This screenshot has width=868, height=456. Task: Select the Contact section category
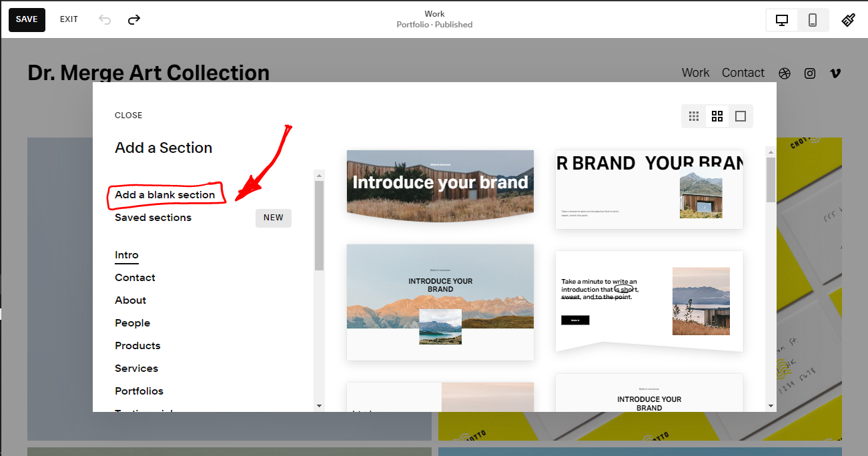pyautogui.click(x=135, y=278)
